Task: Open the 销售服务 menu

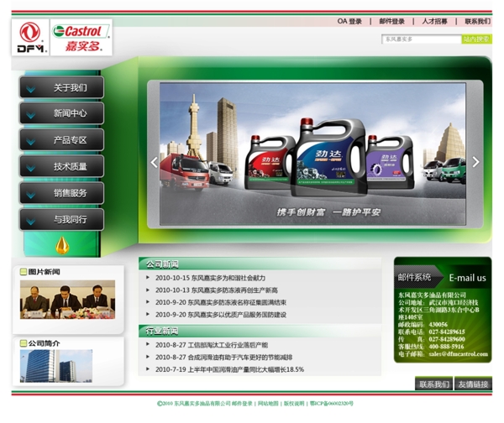Action: (61, 193)
